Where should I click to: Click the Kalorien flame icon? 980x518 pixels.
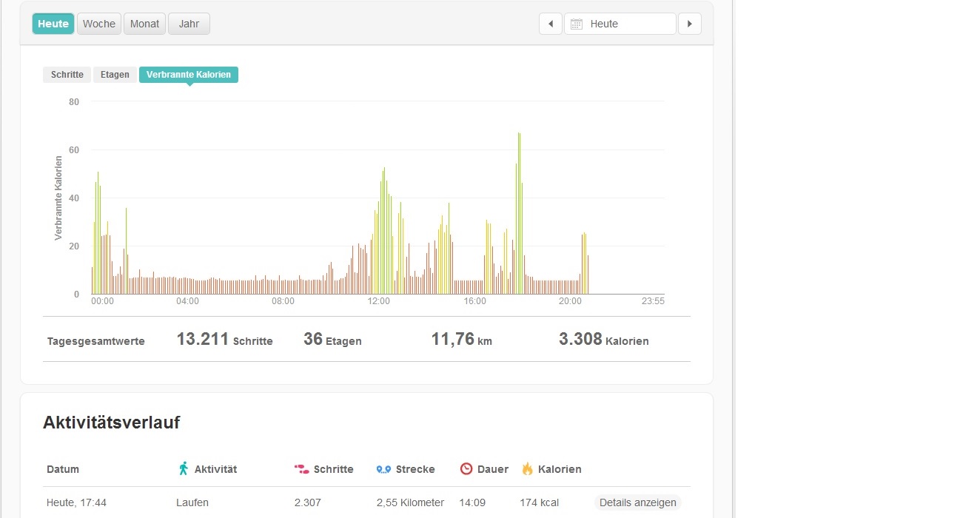[x=527, y=468]
